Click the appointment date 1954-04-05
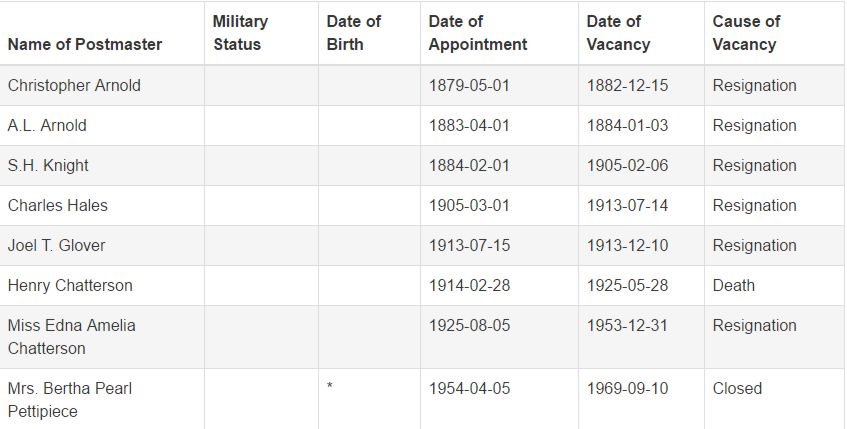Viewport: 847px width, 429px height. (x=469, y=388)
